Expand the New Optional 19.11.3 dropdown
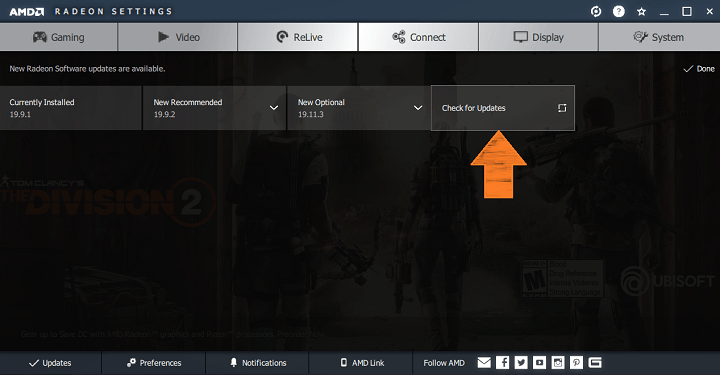Screen dimensions: 720x375 pos(418,108)
